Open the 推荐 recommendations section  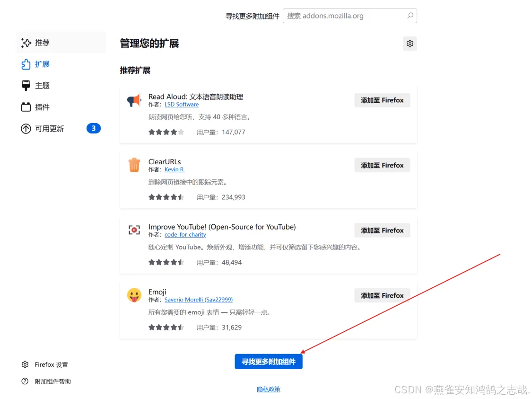[x=61, y=43]
